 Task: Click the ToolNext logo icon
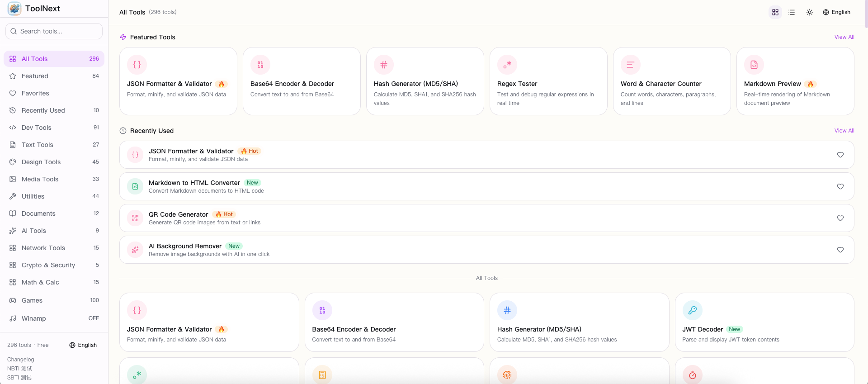[14, 9]
